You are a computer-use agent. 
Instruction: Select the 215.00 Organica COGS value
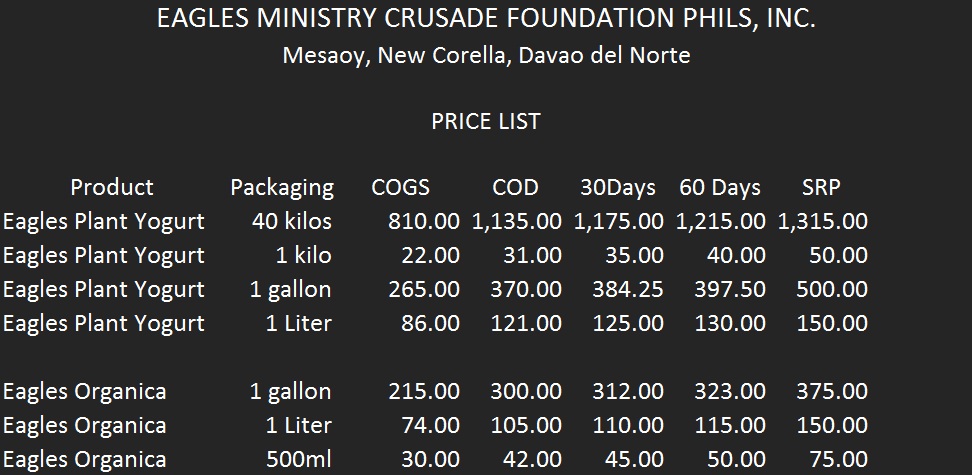click(424, 392)
